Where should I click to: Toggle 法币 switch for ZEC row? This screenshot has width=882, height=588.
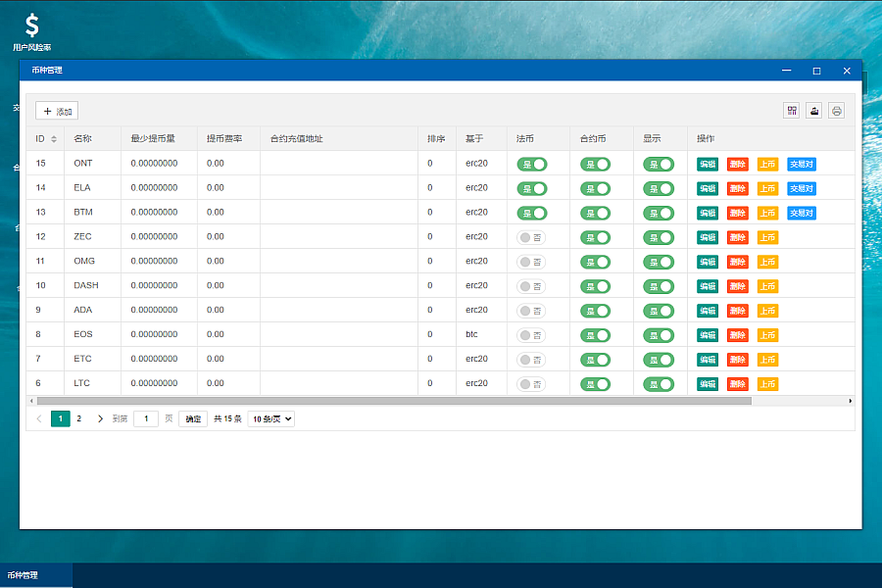coord(531,237)
